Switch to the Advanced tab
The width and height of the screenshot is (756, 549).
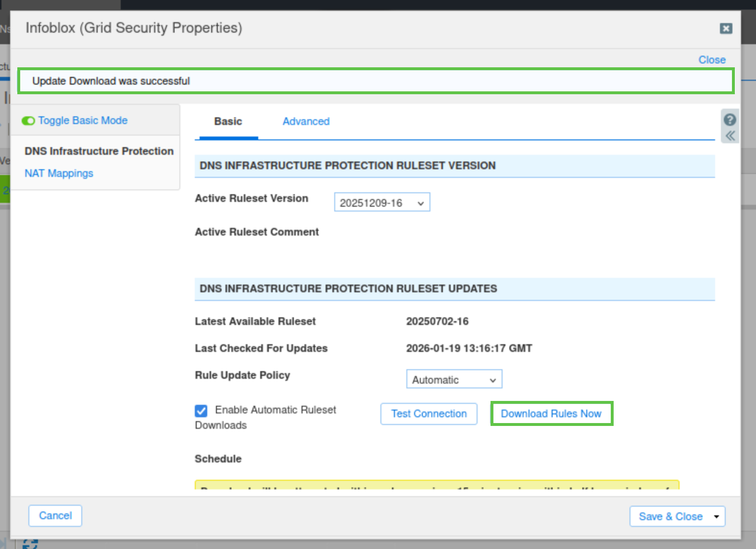pyautogui.click(x=306, y=122)
